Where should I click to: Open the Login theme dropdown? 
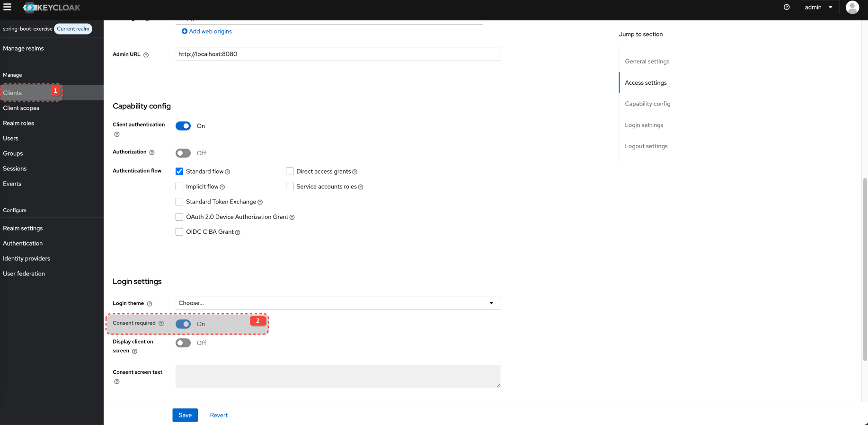338,303
